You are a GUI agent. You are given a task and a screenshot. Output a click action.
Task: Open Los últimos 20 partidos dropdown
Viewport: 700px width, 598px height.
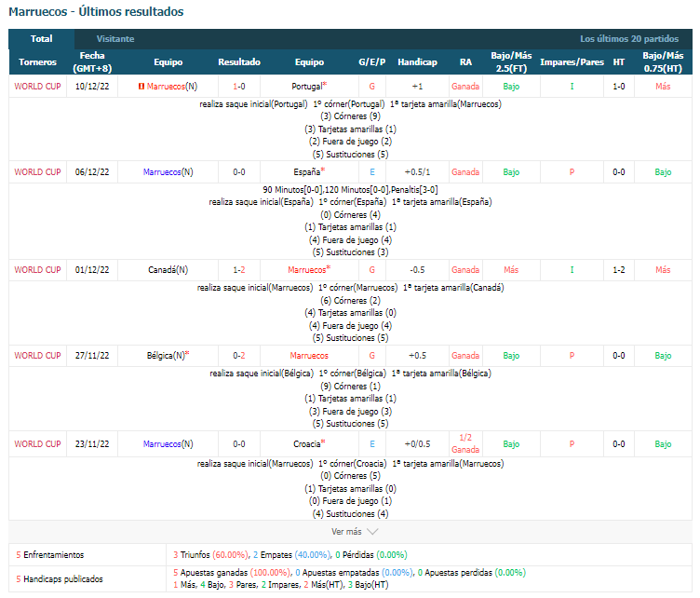click(629, 39)
